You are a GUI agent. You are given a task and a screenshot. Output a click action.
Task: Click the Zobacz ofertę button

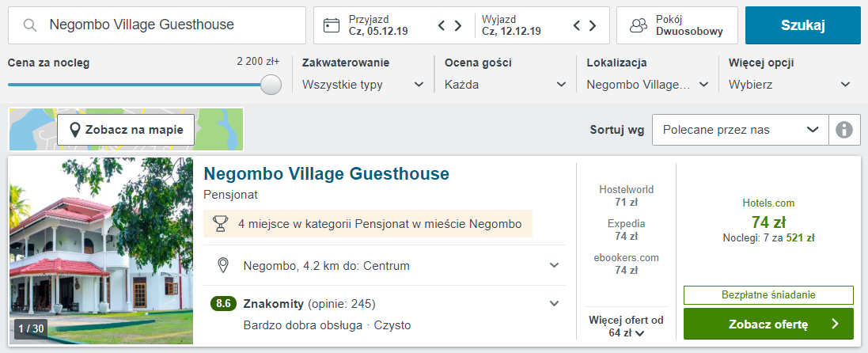[768, 324]
